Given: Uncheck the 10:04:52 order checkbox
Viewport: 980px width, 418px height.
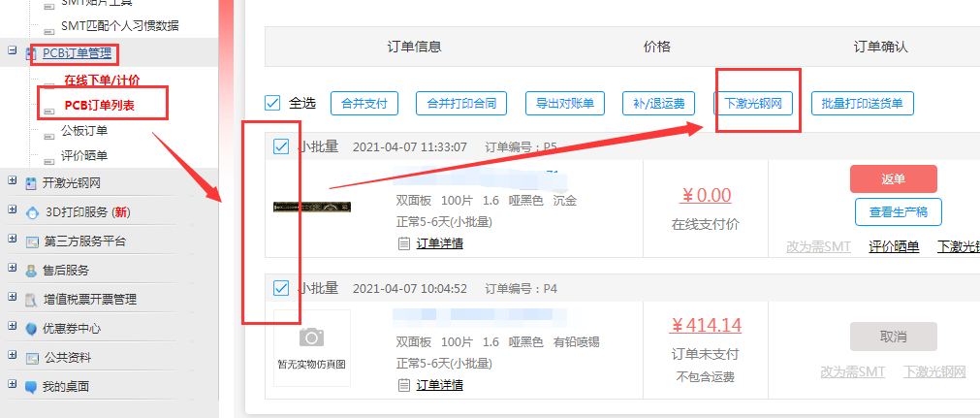Looking at the screenshot, I should (281, 288).
